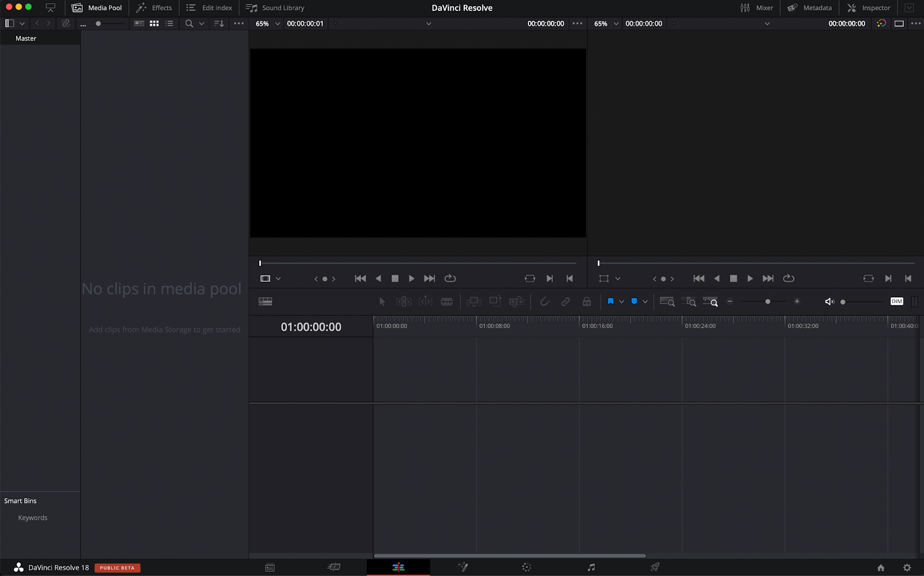Expand the Marker color dropdown arrow
Image resolution: width=924 pixels, height=576 pixels.
click(x=645, y=301)
